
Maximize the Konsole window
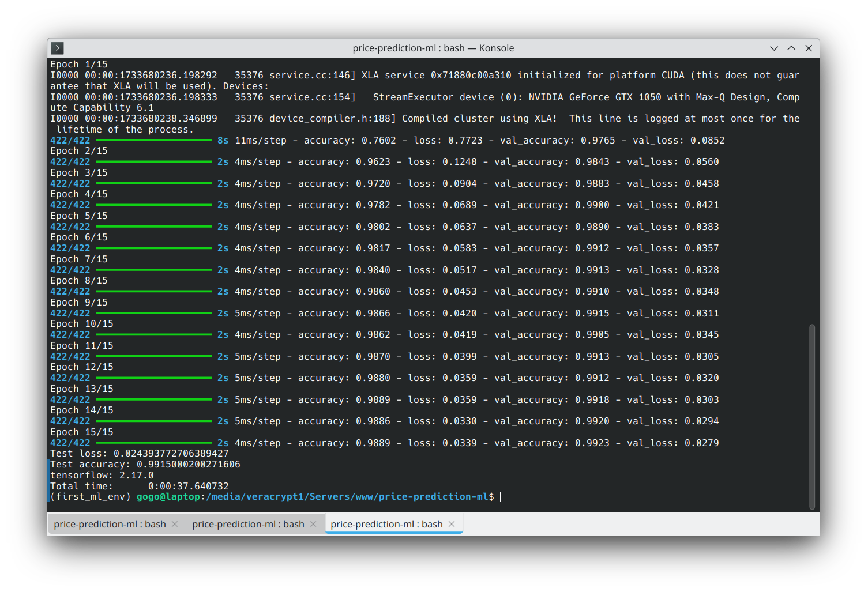[x=791, y=48]
